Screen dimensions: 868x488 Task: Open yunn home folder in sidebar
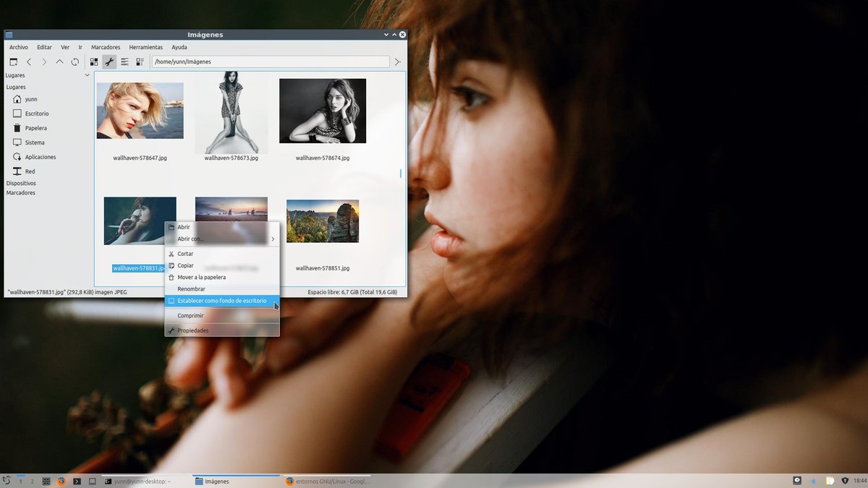[x=25, y=99]
